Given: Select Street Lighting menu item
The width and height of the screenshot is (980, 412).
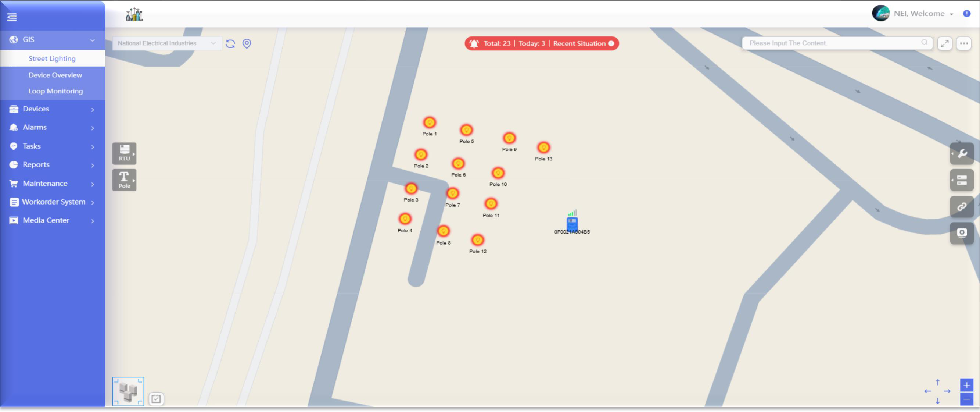Looking at the screenshot, I should pyautogui.click(x=53, y=58).
